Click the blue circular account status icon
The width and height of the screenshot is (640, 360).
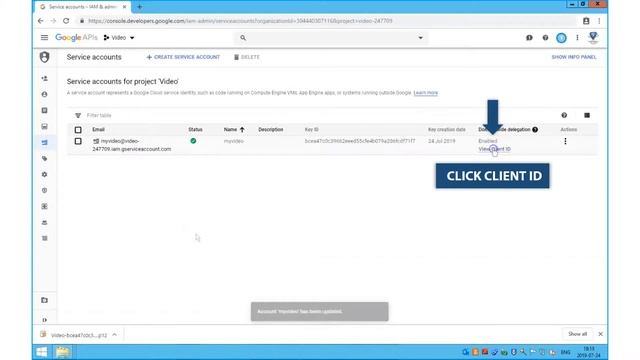(561, 38)
